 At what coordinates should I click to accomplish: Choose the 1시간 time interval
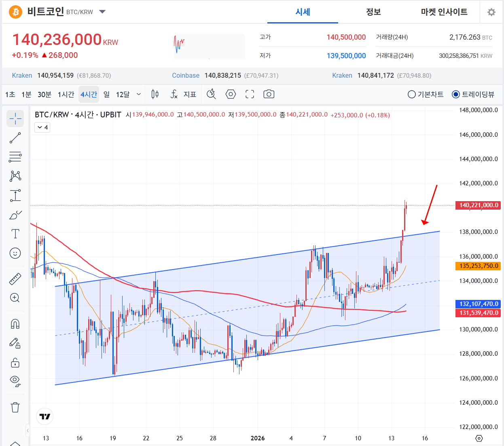(x=66, y=94)
